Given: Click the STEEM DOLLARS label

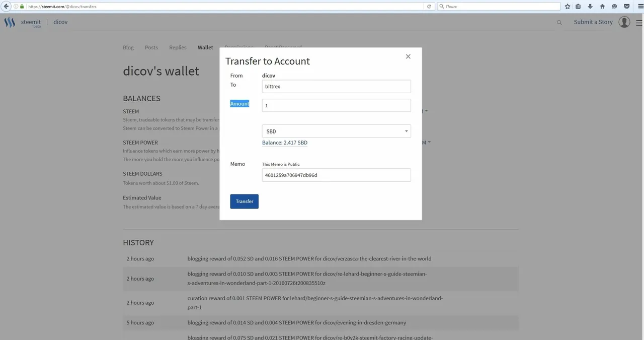Looking at the screenshot, I should point(142,174).
